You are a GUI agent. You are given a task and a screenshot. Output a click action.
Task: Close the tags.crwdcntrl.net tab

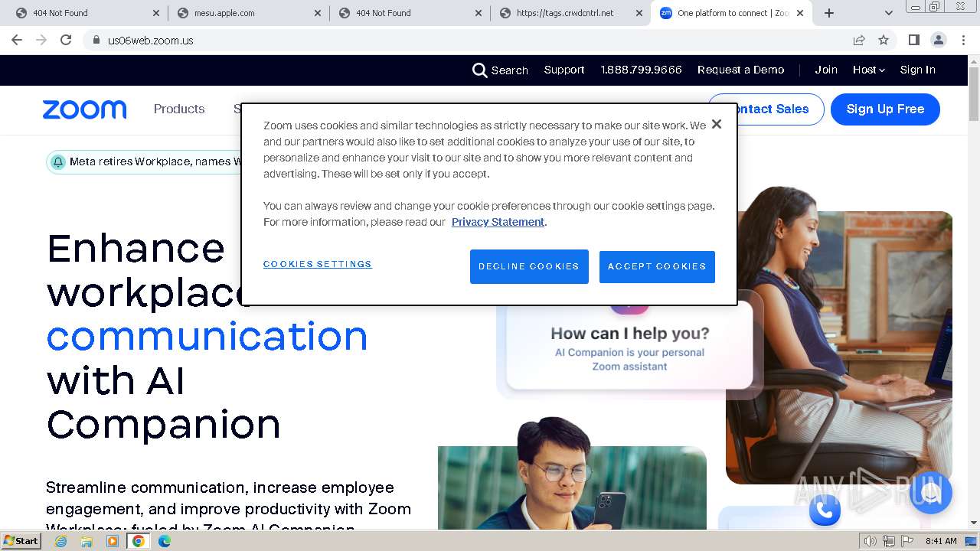[639, 13]
